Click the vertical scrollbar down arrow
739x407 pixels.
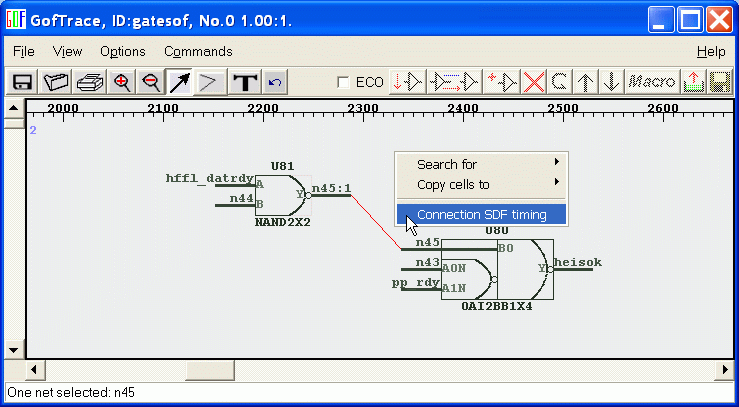click(x=14, y=350)
